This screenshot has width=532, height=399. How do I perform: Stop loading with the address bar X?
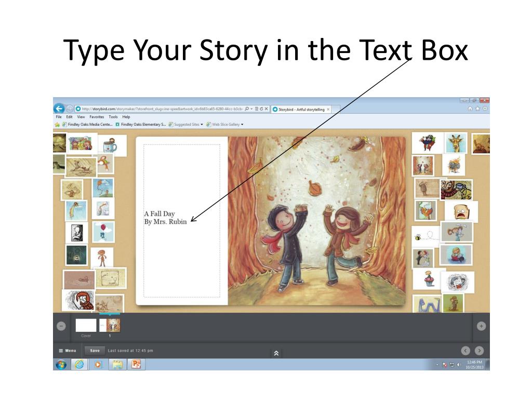(267, 109)
